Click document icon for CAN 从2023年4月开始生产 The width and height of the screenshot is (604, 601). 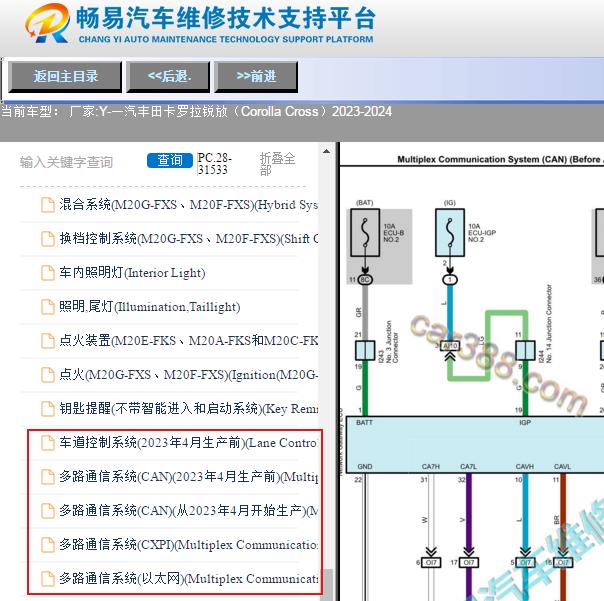click(x=48, y=510)
